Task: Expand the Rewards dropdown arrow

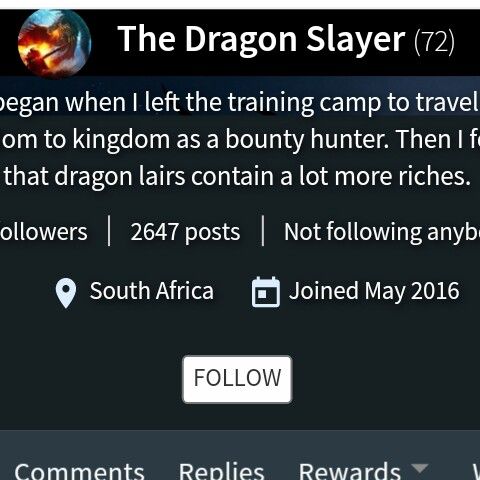Action: point(419,468)
